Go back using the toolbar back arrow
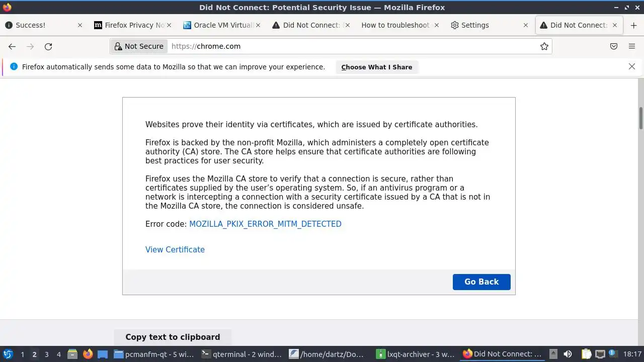This screenshot has width=644, height=362. 12,46
